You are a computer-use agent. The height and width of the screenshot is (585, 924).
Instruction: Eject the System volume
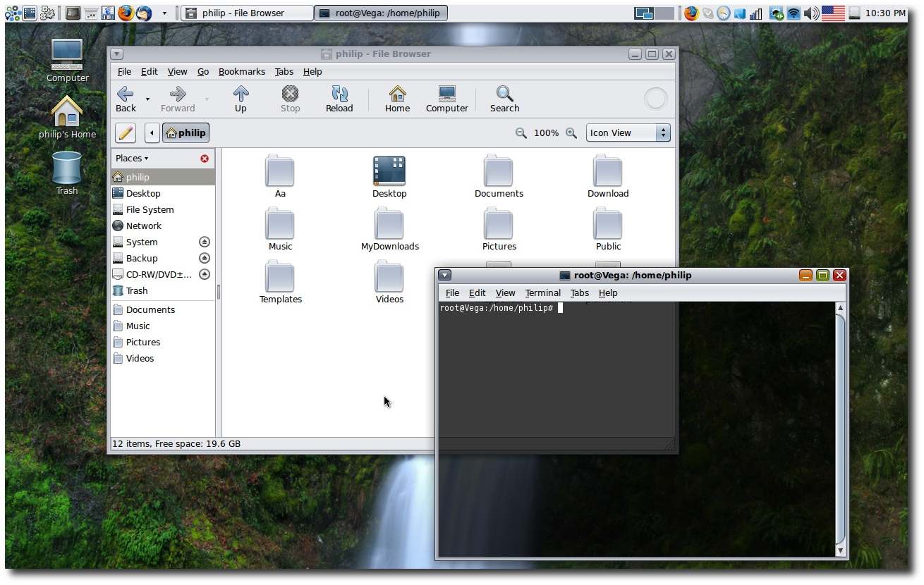(205, 242)
